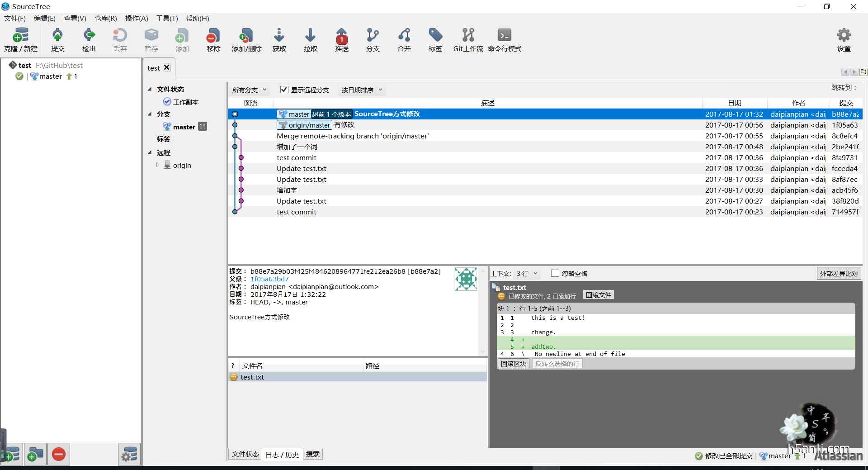This screenshot has height=470, width=868.
Task: Click Reverse selected lines (反转选择的行) button
Action: point(557,364)
